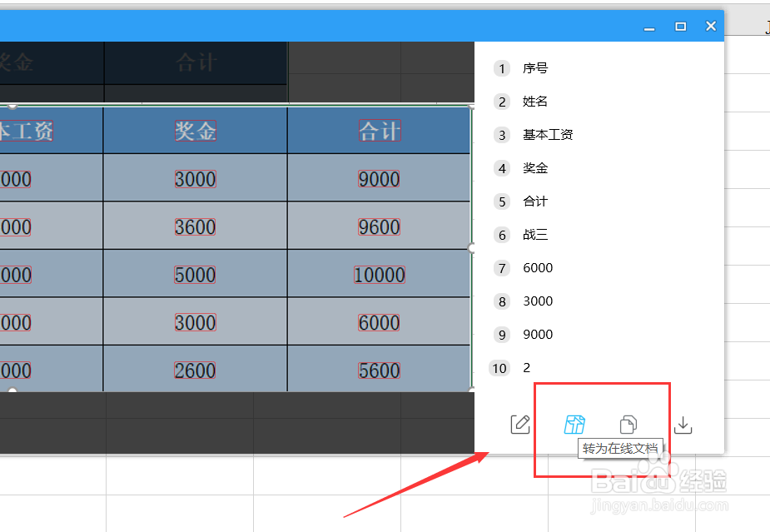The image size is (770, 532).
Task: Click the edit pencil icon
Action: point(519,424)
